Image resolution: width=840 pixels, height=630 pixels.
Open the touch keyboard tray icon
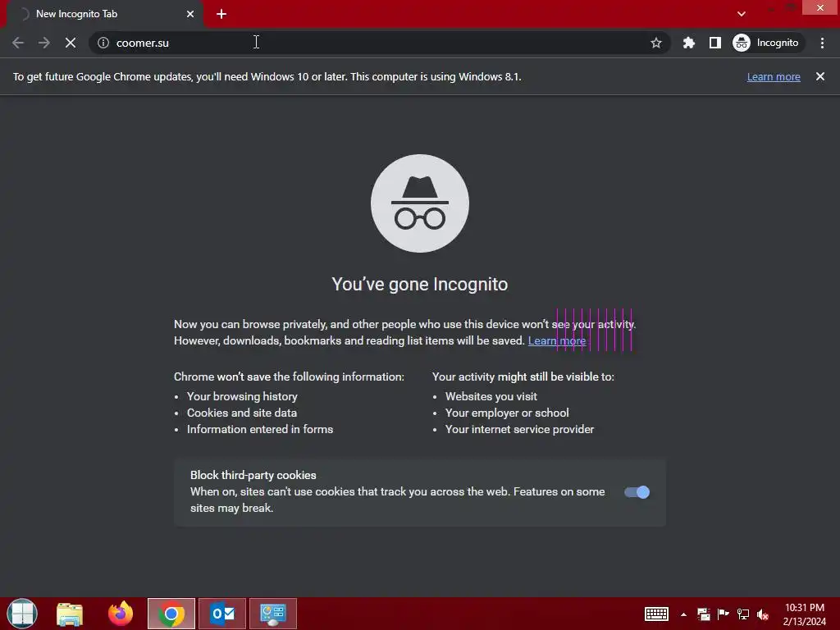656,614
